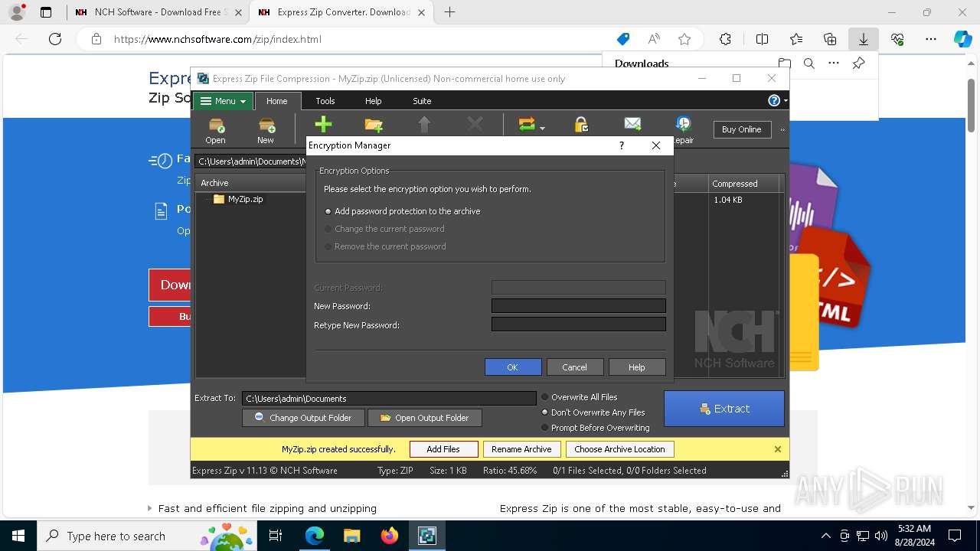Image resolution: width=980 pixels, height=551 pixels.
Task: Click Choose Archive Location button
Action: click(x=619, y=449)
